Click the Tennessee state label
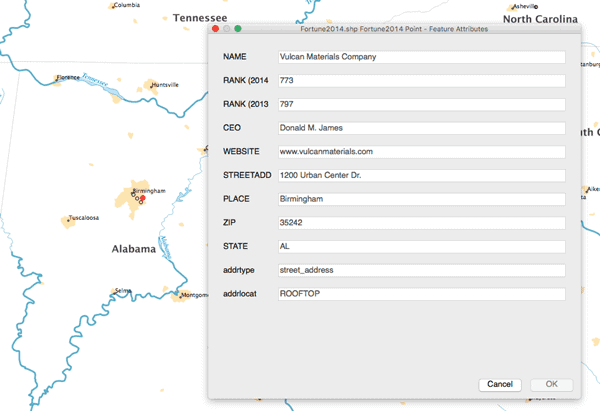 pos(200,18)
